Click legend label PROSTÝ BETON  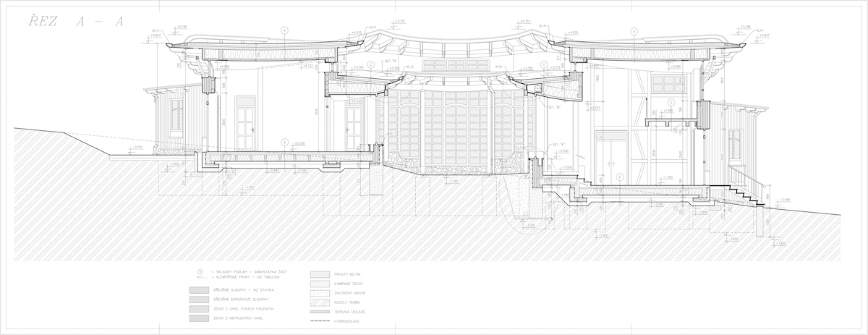(x=347, y=274)
